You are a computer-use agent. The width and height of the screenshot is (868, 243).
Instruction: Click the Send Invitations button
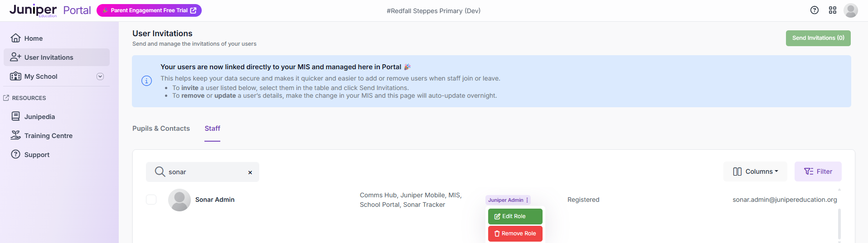point(818,38)
